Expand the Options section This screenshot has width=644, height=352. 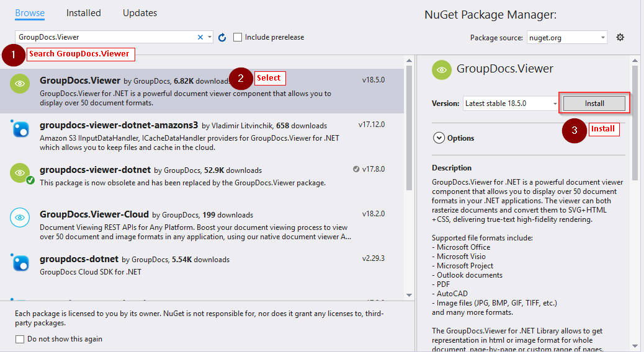(439, 138)
